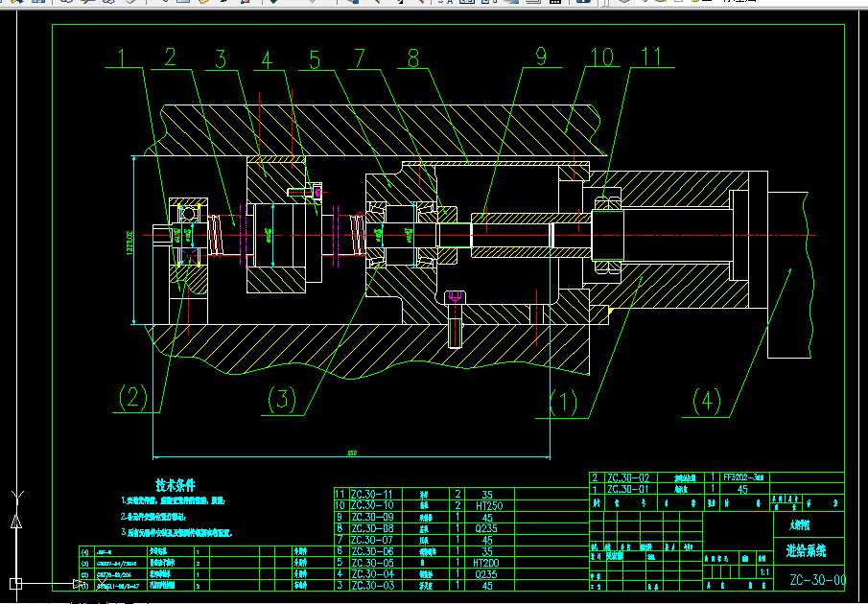Click part code ZC.30-04 in parts list
Image resolution: width=868 pixels, height=604 pixels.
pyautogui.click(x=372, y=574)
